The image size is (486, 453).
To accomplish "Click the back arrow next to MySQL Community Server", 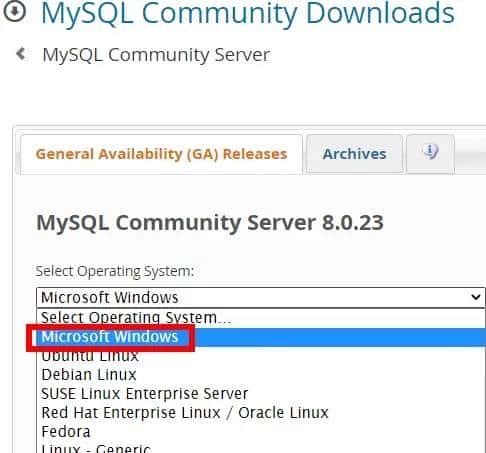I will (x=21, y=54).
